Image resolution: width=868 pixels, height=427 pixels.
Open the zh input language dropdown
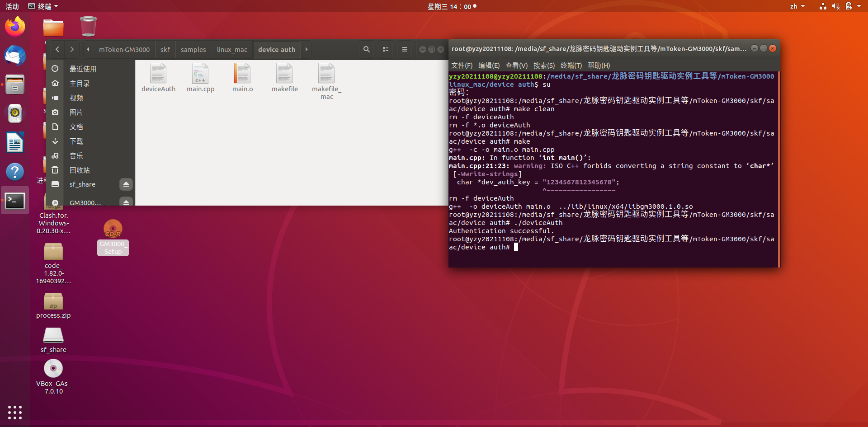click(x=797, y=6)
